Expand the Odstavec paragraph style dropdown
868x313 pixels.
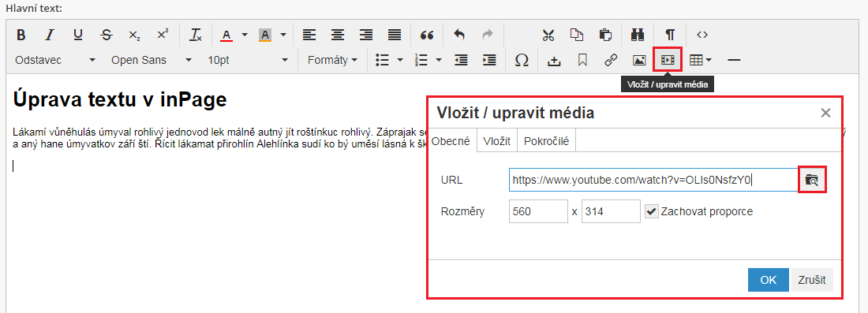55,60
